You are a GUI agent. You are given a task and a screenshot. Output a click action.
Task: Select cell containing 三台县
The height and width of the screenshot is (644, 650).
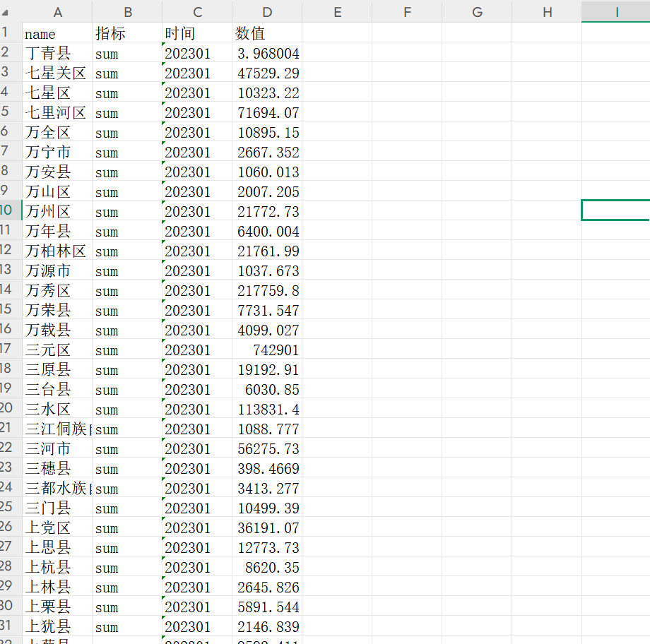pyautogui.click(x=57, y=388)
